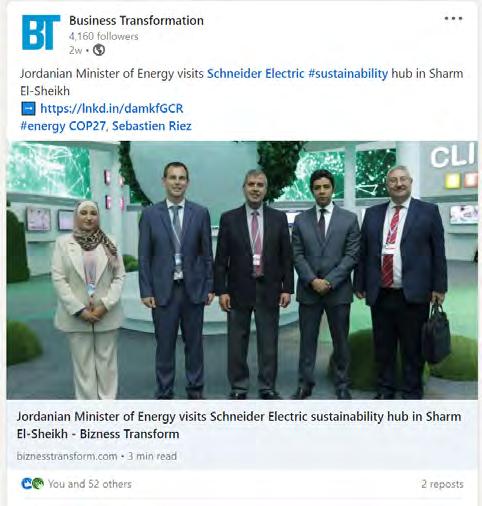
Task: Click the Business Transformation BT logo
Action: click(41, 32)
